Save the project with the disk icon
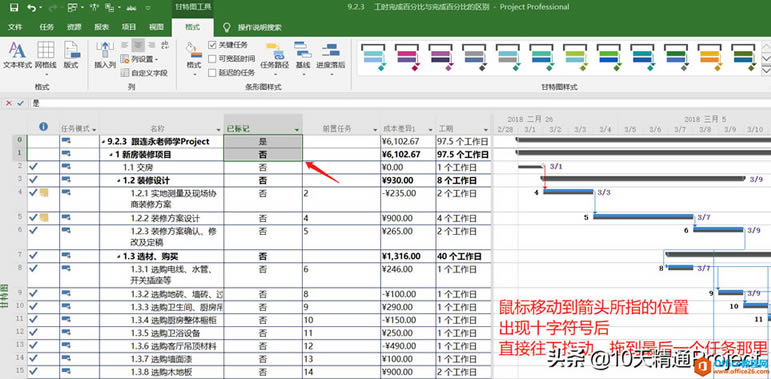Screen dimensions: 771x379 tap(14, 7)
